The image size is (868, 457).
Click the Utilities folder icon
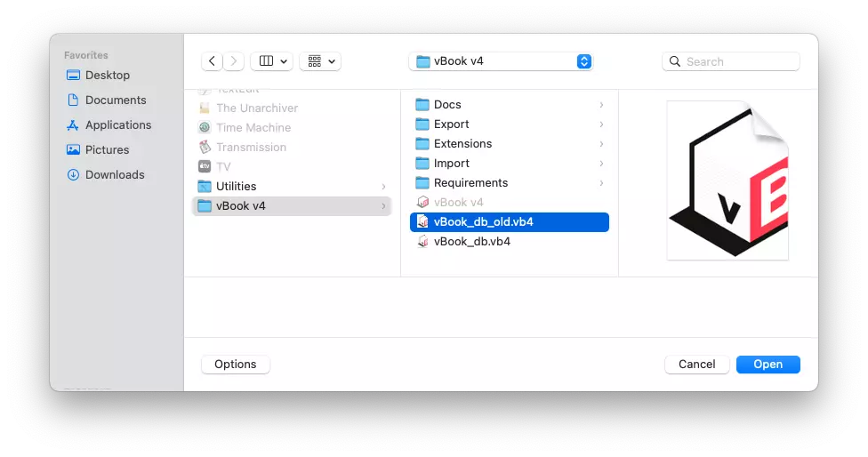pos(205,187)
